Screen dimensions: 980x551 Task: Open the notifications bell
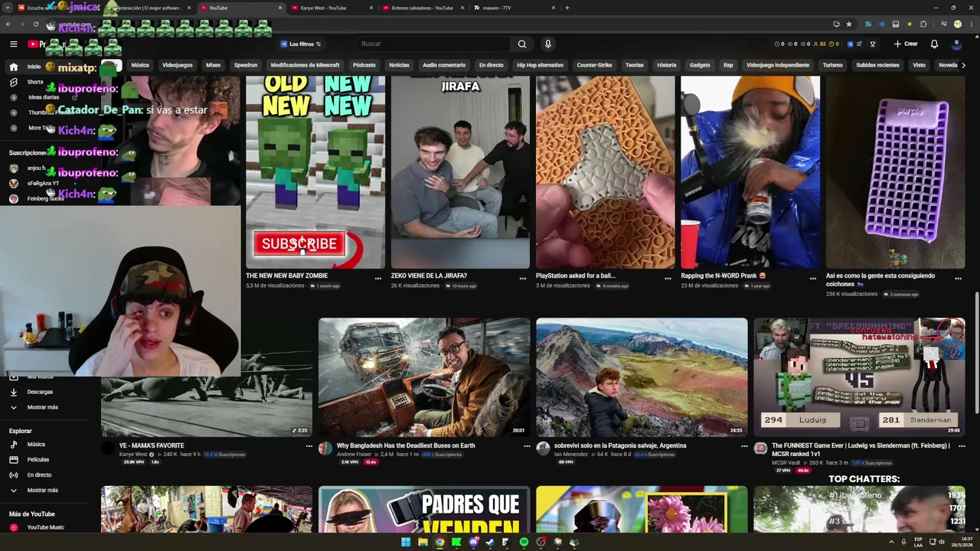click(x=934, y=44)
